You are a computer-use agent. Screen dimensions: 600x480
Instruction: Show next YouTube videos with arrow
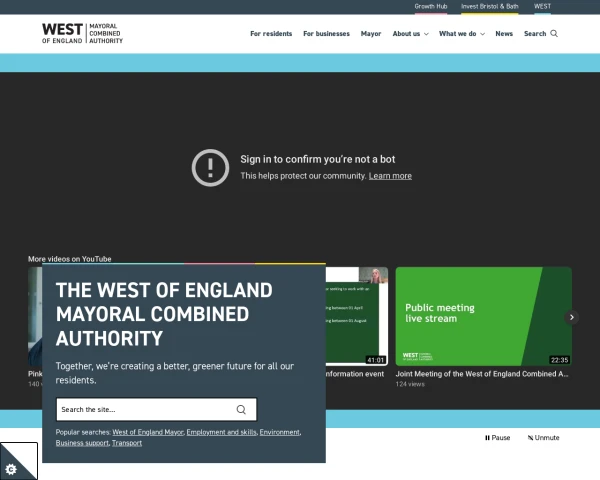tap(572, 317)
